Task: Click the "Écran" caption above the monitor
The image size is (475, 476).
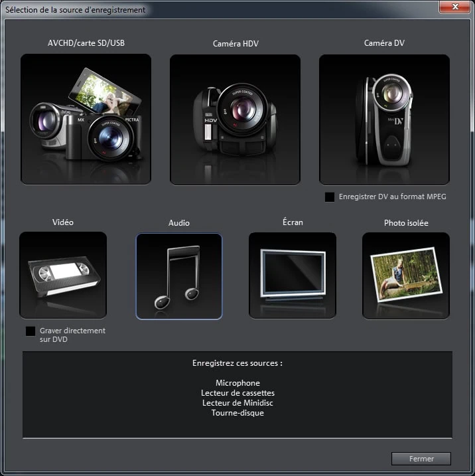Action: coord(292,222)
